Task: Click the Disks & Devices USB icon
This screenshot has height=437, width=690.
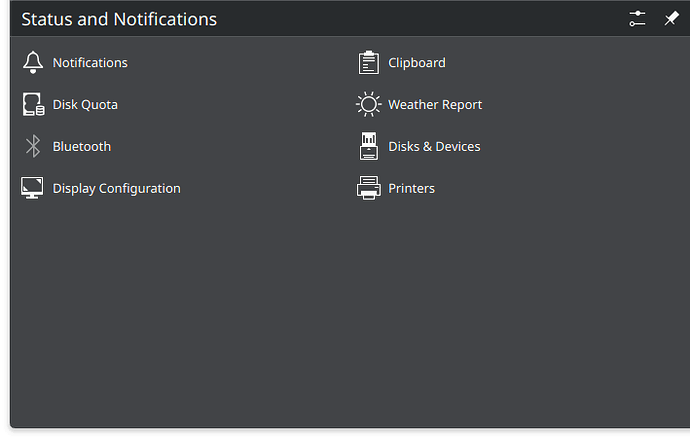Action: [369, 146]
